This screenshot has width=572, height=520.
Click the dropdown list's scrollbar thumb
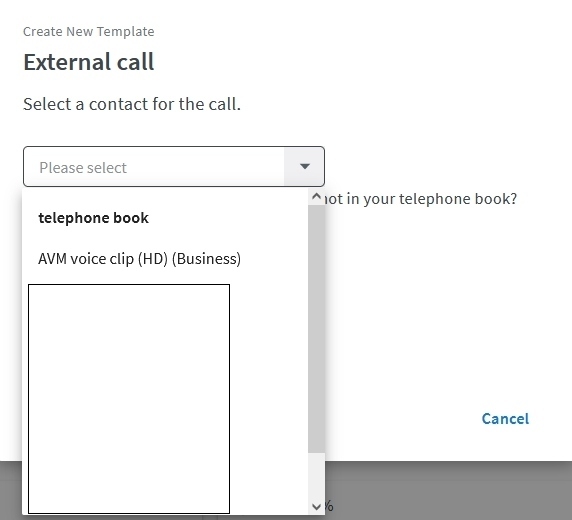[x=316, y=329]
